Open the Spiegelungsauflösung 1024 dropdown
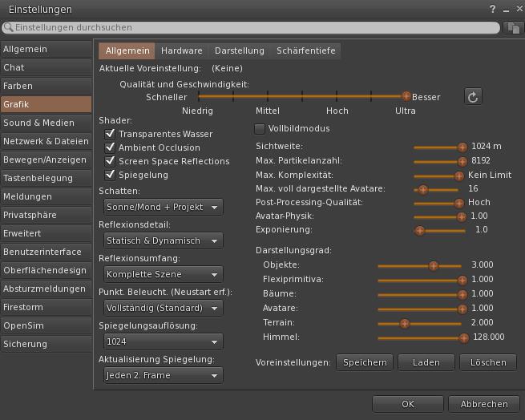Viewport: 525px width, 420px height. click(161, 341)
